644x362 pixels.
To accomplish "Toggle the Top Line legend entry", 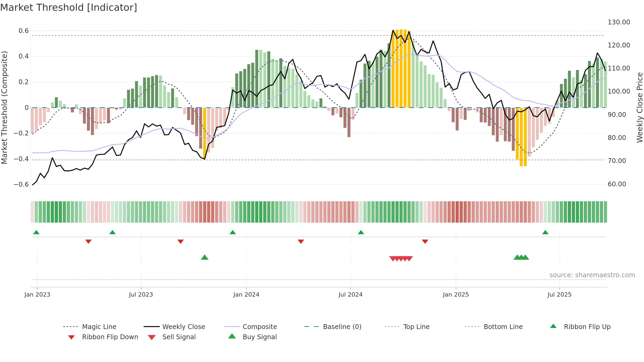I will (407, 327).
